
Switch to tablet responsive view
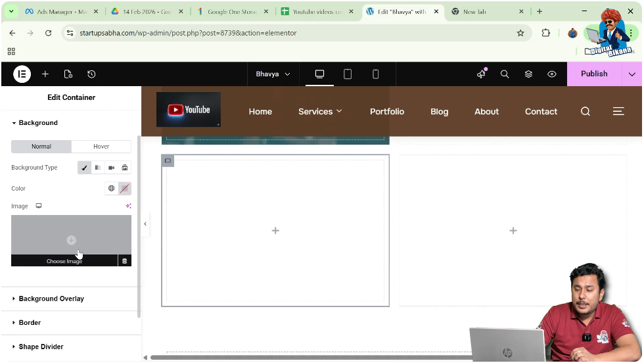coord(348,74)
